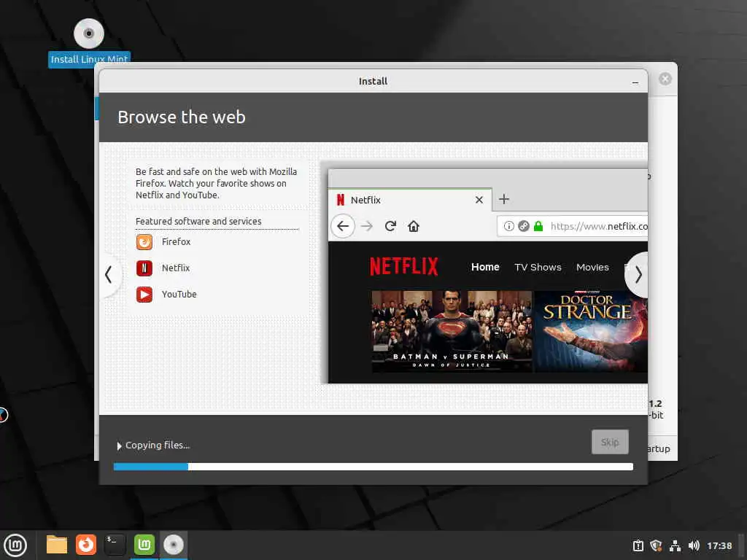747x560 pixels.
Task: Click the Firefox label in featured software
Action: (x=177, y=242)
